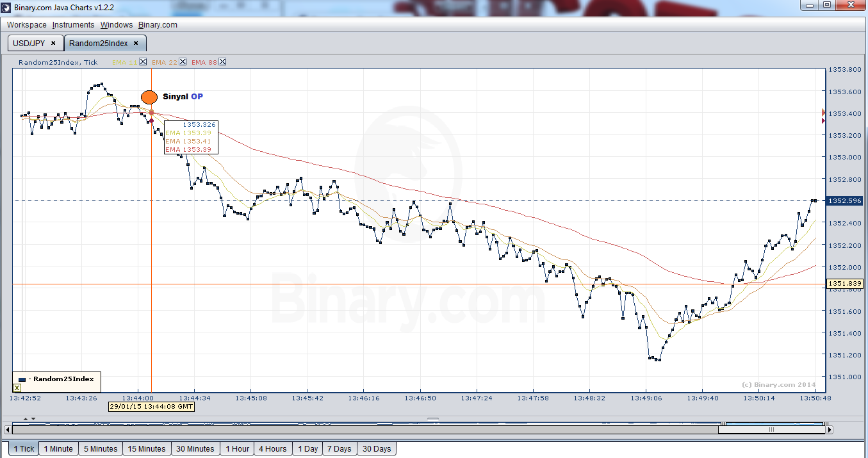Choose the 15 Minutes timeframe
Screen dimensions: 868x458
(x=147, y=449)
